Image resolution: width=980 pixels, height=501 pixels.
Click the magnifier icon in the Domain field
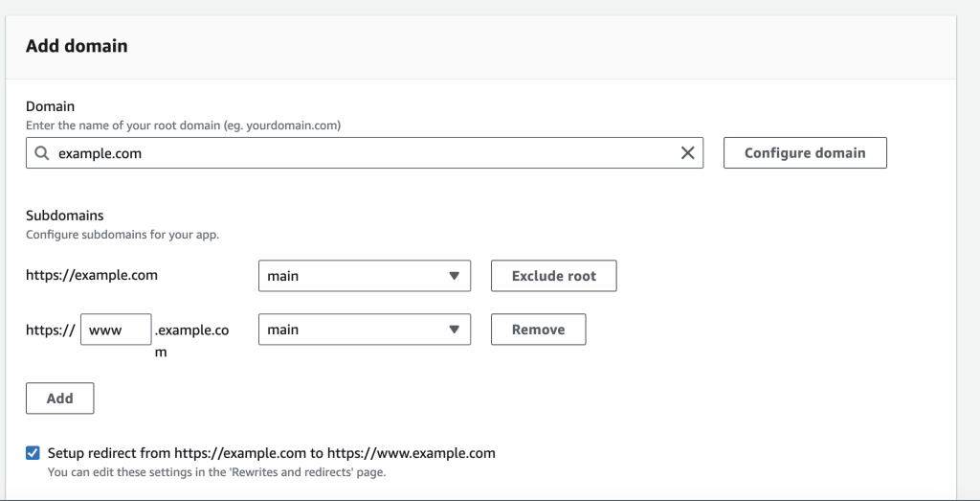(40, 153)
